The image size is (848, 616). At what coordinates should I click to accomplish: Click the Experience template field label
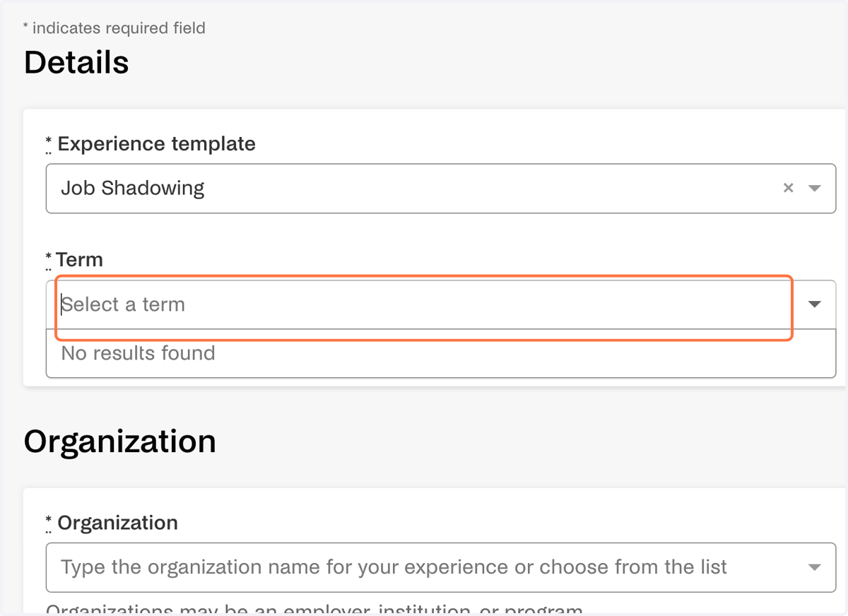151,144
